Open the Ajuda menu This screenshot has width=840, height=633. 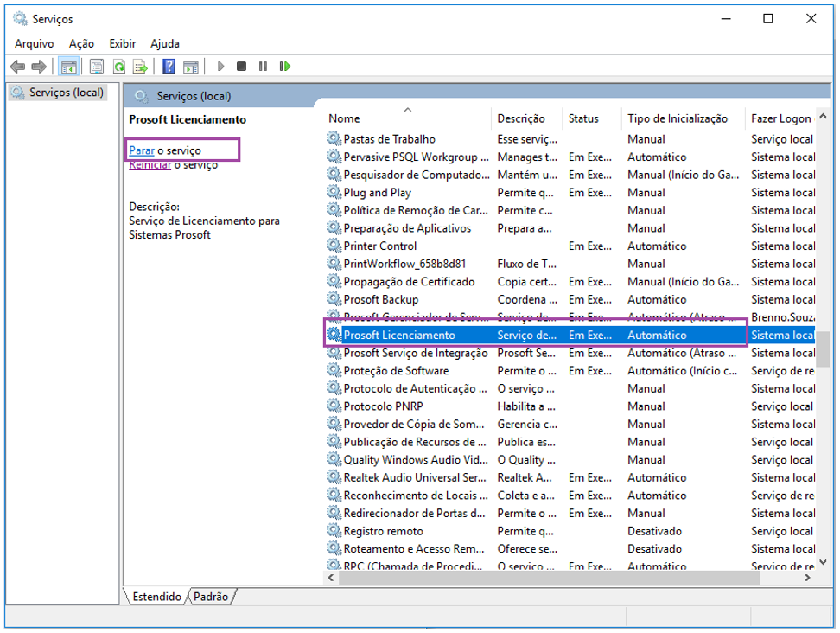point(165,43)
